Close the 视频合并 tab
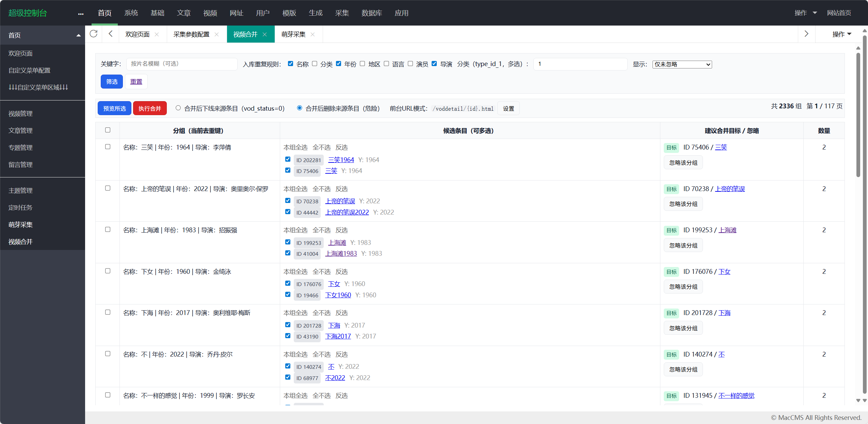The image size is (868, 424). pyautogui.click(x=264, y=34)
